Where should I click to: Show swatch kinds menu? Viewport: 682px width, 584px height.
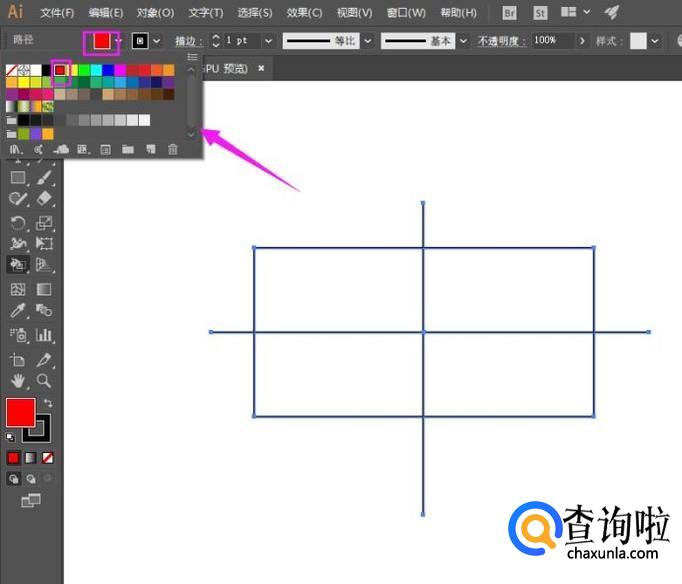click(x=83, y=150)
